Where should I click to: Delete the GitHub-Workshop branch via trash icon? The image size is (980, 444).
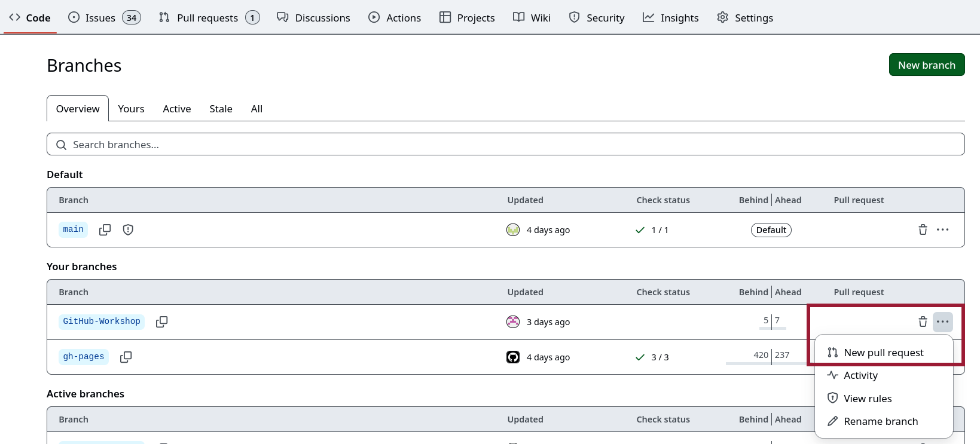(x=923, y=322)
